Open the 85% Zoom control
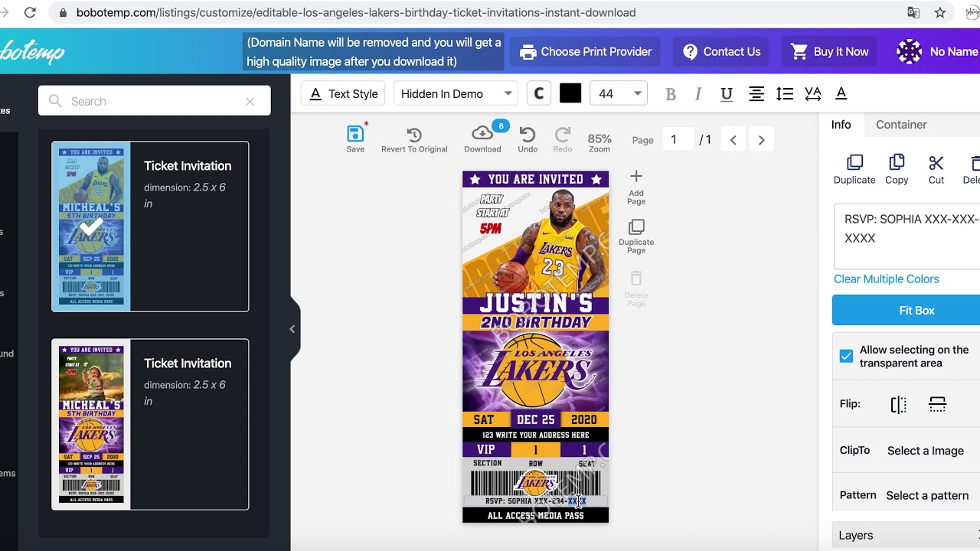 click(x=599, y=142)
